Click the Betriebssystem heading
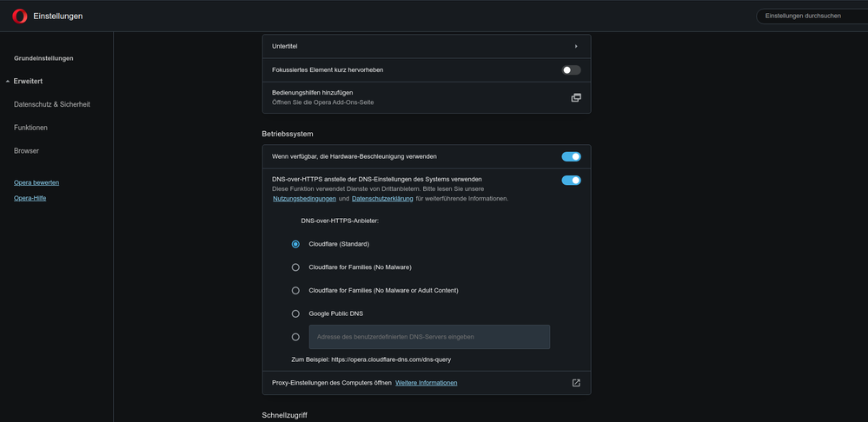 click(289, 134)
